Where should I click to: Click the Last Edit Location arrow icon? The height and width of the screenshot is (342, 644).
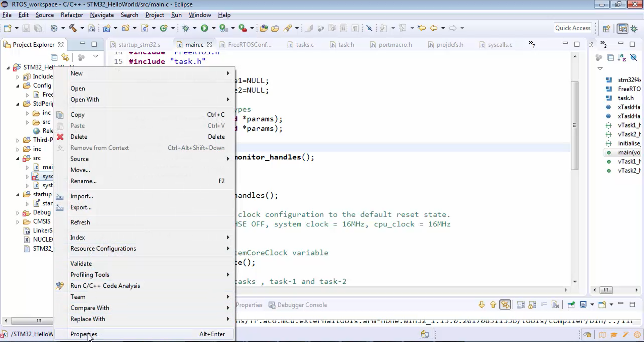coord(422,28)
